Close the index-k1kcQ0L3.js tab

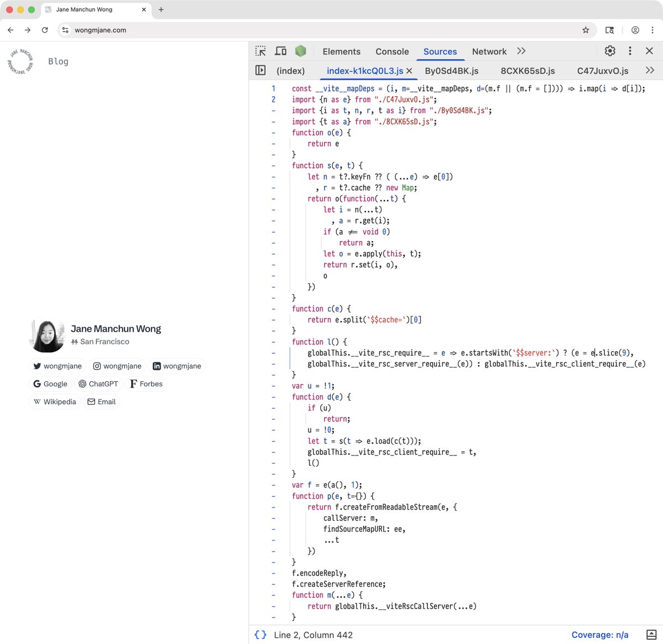click(409, 71)
